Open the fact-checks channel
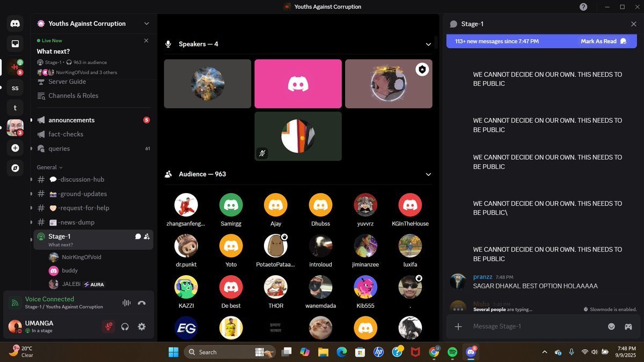This screenshot has height=362, width=644. pyautogui.click(x=93, y=134)
